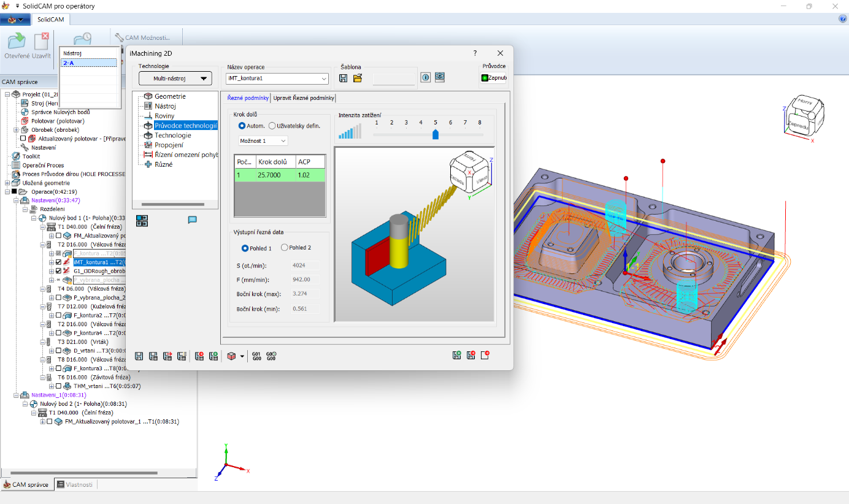The image size is (849, 504).
Task: Click the four-square layout icon below the tree
Action: click(142, 221)
